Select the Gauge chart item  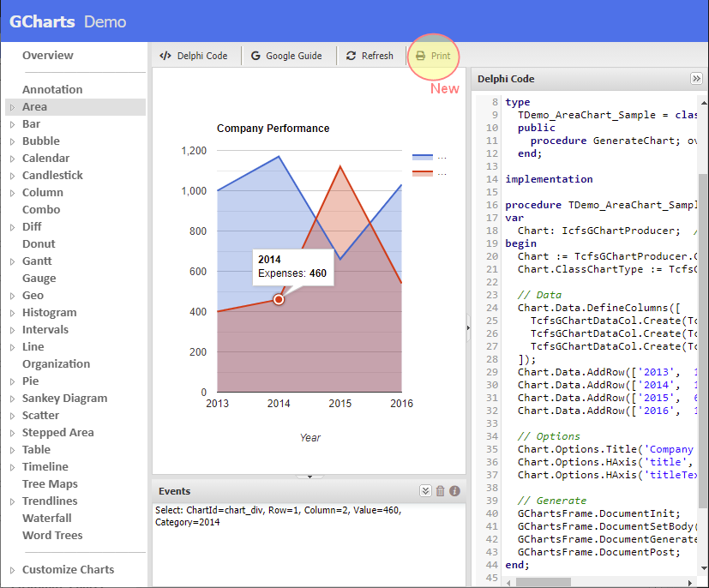pos(39,279)
